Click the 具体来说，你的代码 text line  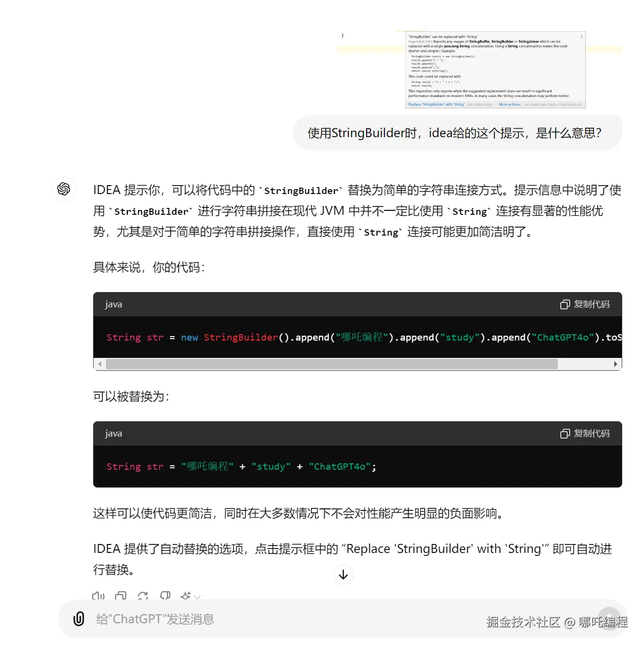(x=149, y=267)
